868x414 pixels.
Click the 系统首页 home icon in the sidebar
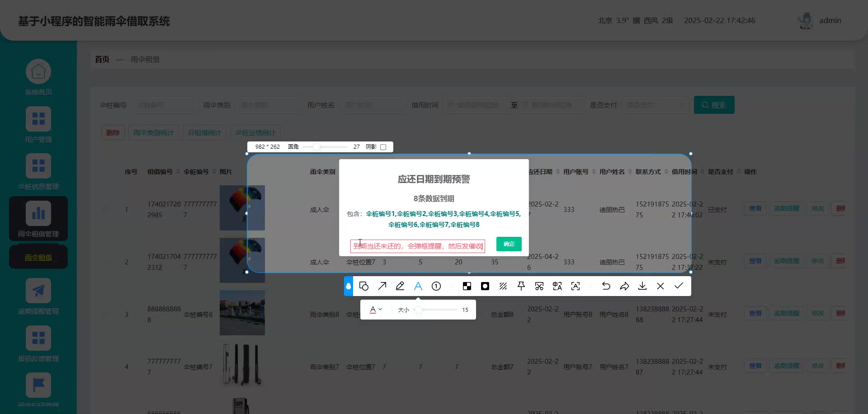[38, 71]
